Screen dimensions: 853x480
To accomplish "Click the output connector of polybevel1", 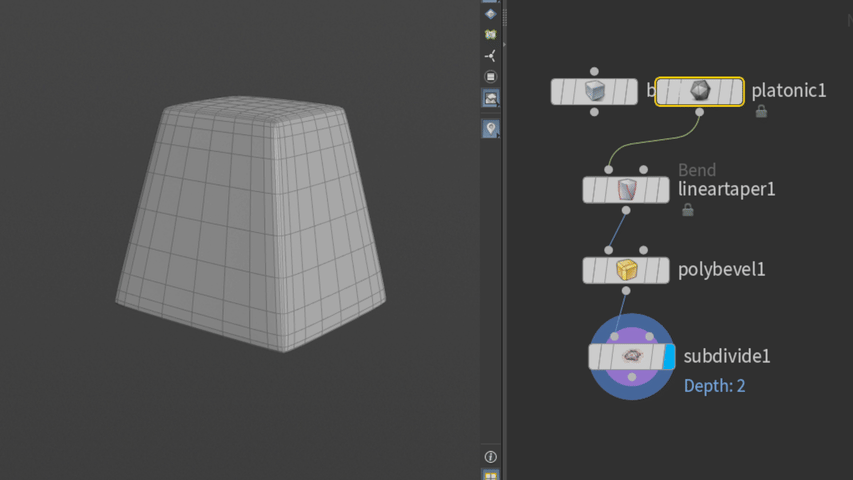I will tap(626, 291).
